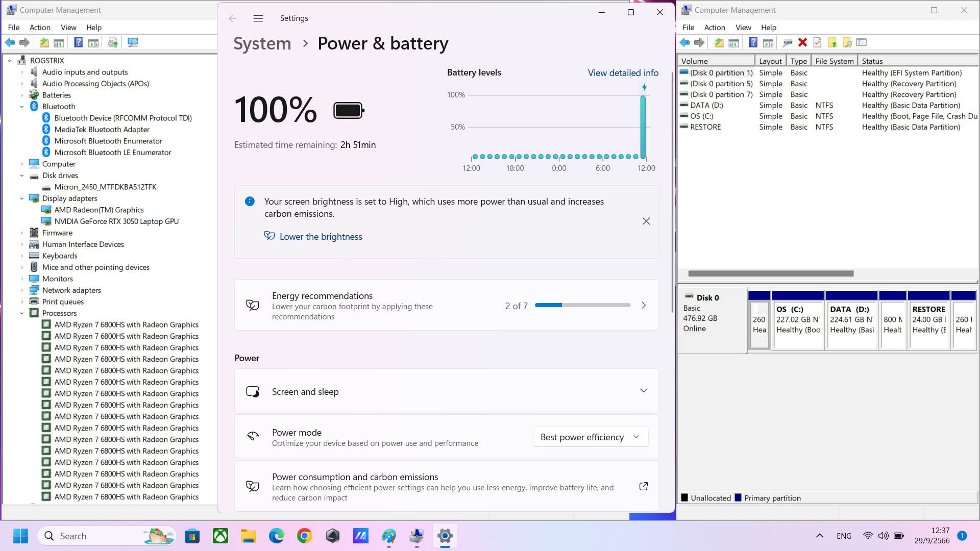The height and width of the screenshot is (551, 980).
Task: Open Google Chrome from taskbar
Action: click(305, 536)
